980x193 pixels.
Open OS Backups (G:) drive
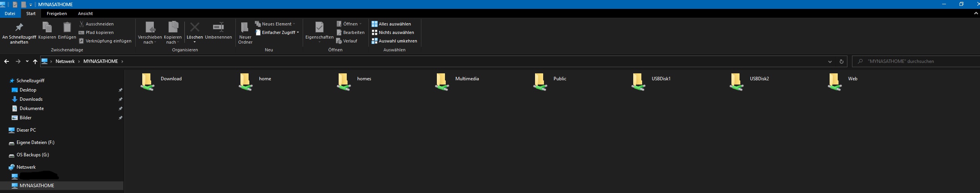click(32, 155)
